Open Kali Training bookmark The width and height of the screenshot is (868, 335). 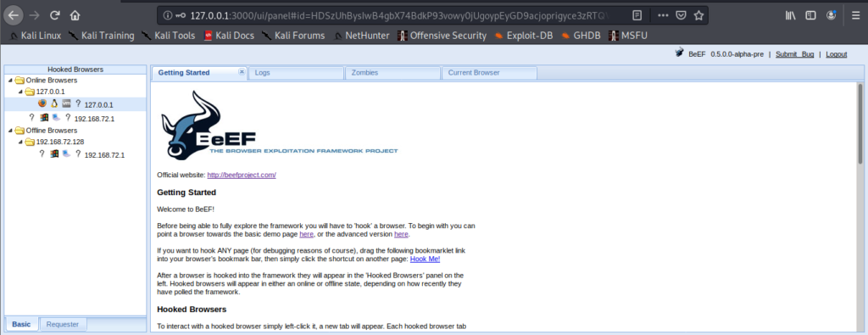point(102,36)
